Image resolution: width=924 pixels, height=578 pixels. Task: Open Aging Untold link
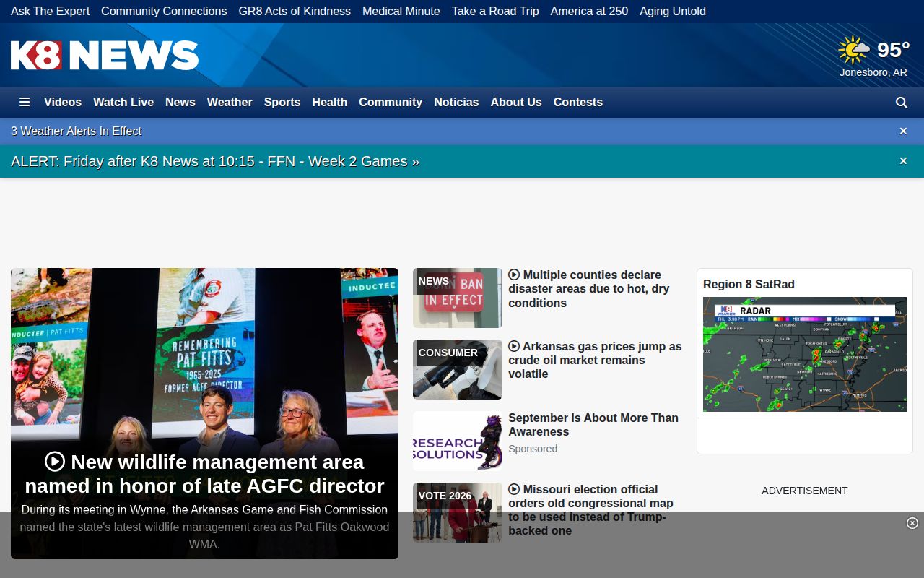(x=673, y=12)
